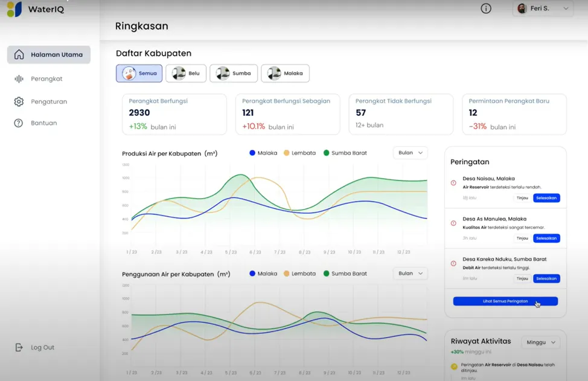Select the Belu kabupaten filter
The image size is (588, 381).
(186, 73)
